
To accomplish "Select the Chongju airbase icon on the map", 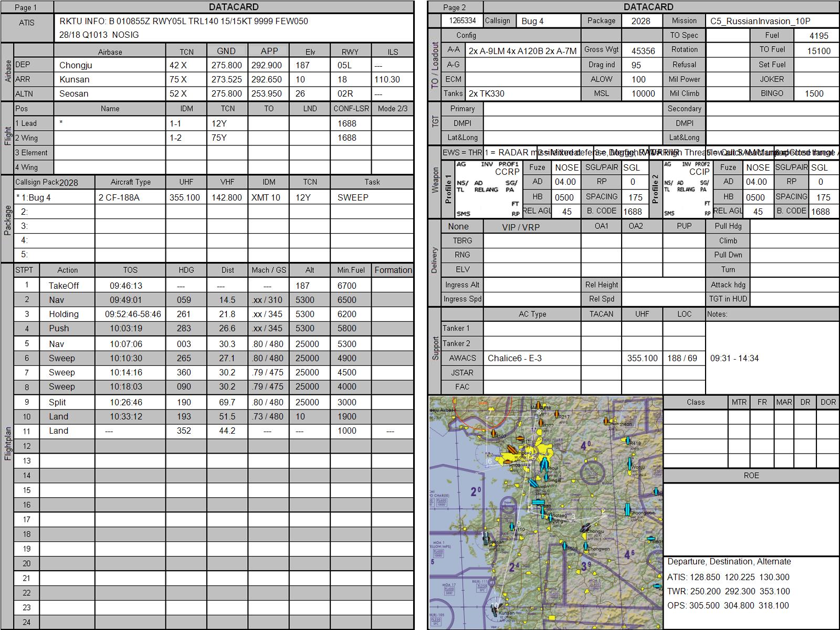I will click(x=586, y=528).
